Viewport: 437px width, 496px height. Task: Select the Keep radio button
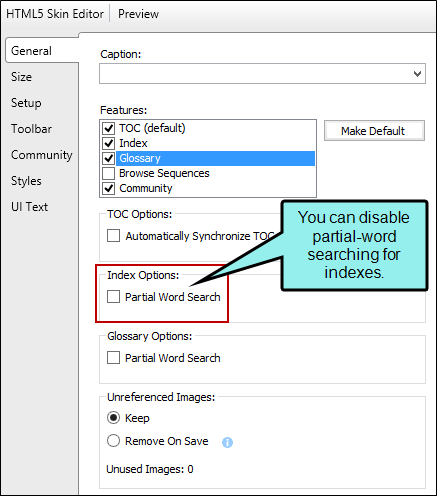point(113,418)
